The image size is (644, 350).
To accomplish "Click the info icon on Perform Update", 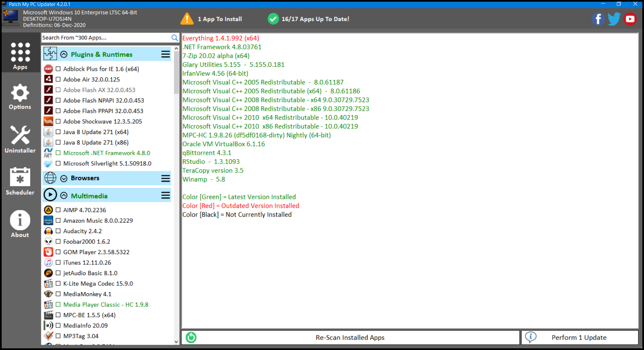I will pyautogui.click(x=531, y=337).
